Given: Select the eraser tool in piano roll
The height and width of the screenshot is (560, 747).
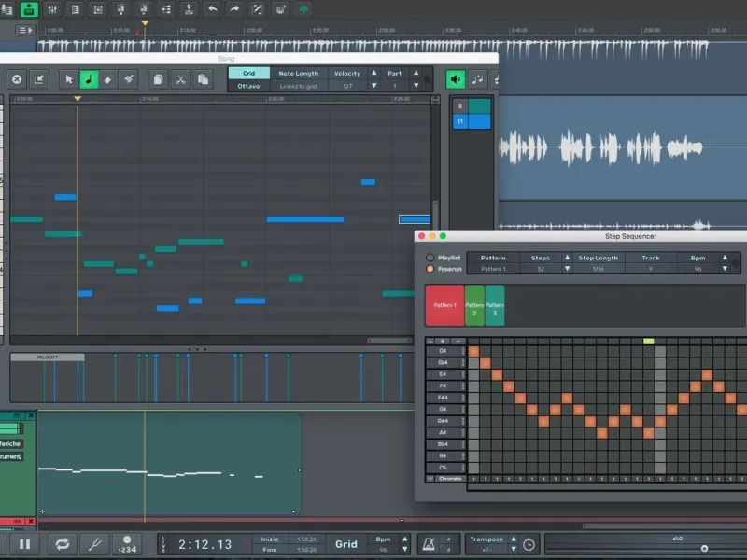Looking at the screenshot, I should point(108,79).
